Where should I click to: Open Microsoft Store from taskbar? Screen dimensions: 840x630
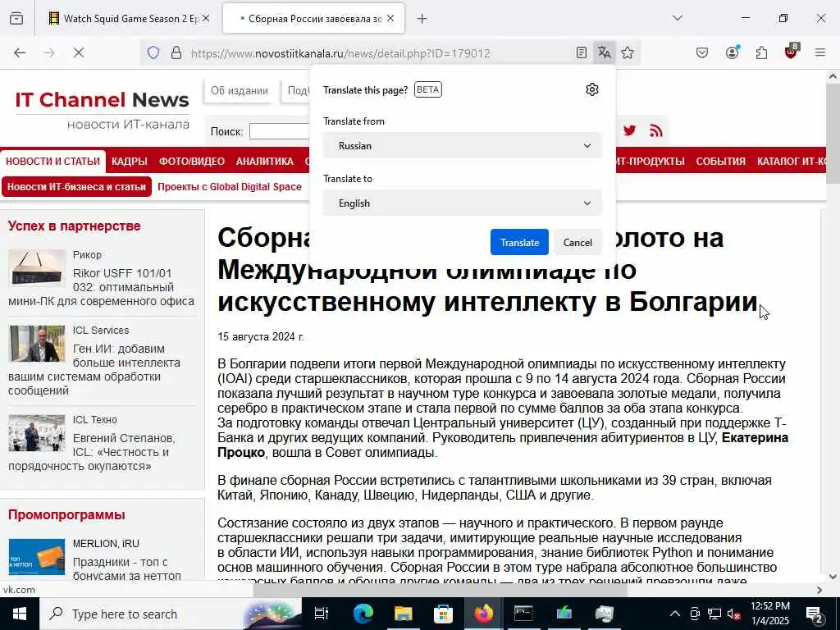(443, 614)
